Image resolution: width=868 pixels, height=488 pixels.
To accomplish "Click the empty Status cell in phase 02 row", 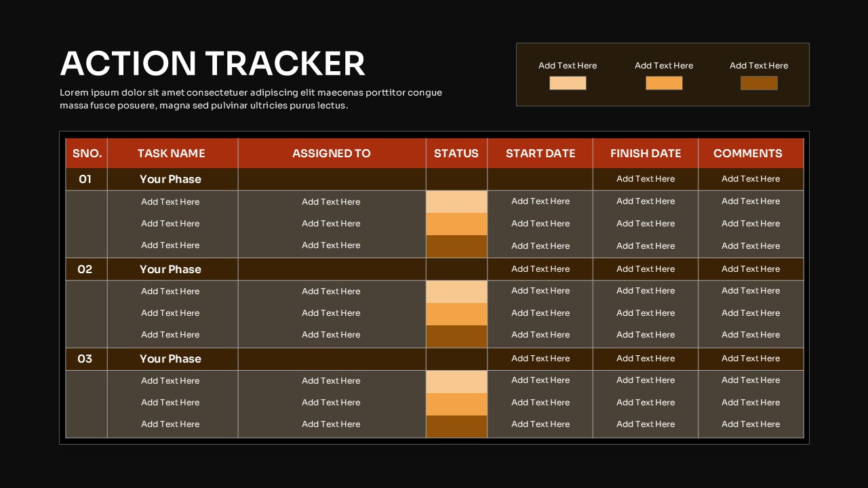I will (x=456, y=269).
